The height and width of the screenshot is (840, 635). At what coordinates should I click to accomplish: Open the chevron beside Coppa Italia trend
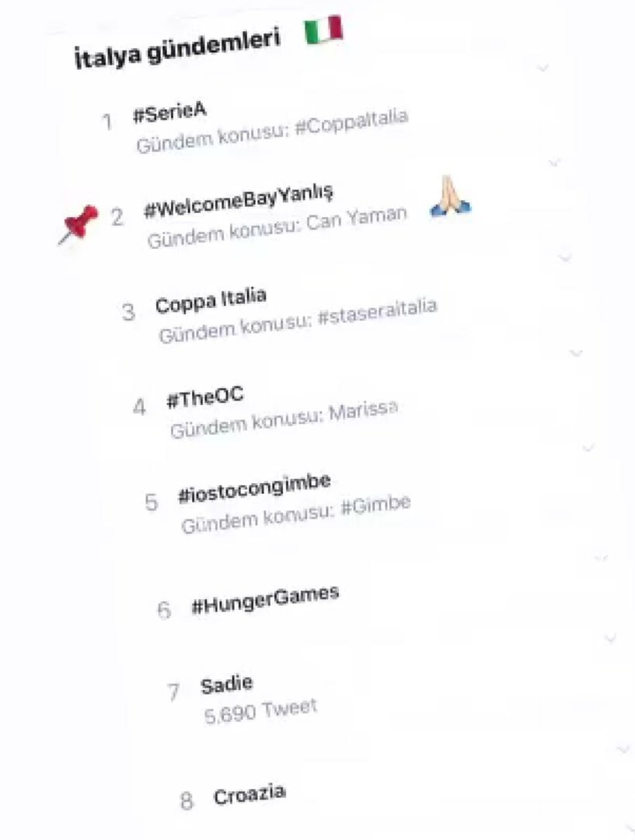point(565,256)
